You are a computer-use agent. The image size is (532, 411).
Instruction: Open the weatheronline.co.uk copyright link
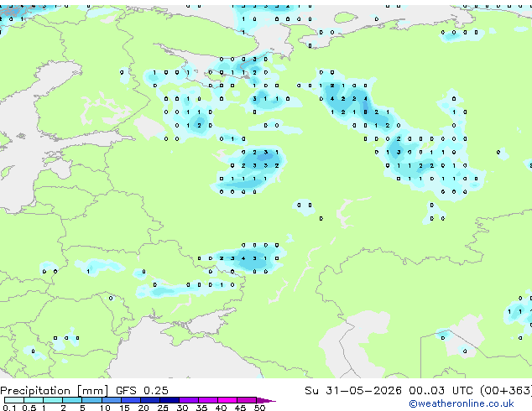[462, 403]
